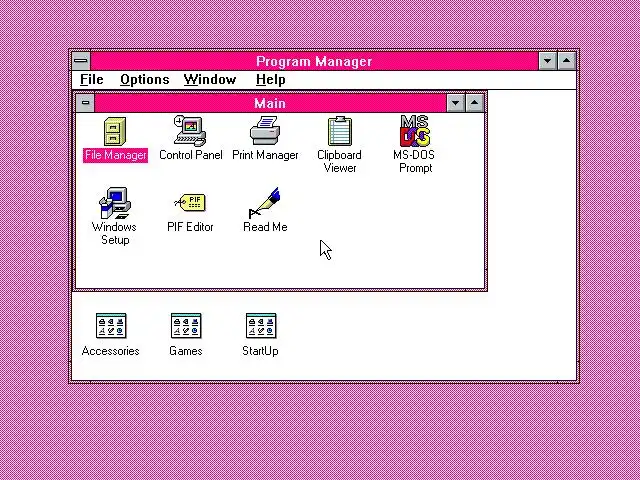Click the Control Panel label text
Screen dimensions: 640x480
(x=191, y=155)
